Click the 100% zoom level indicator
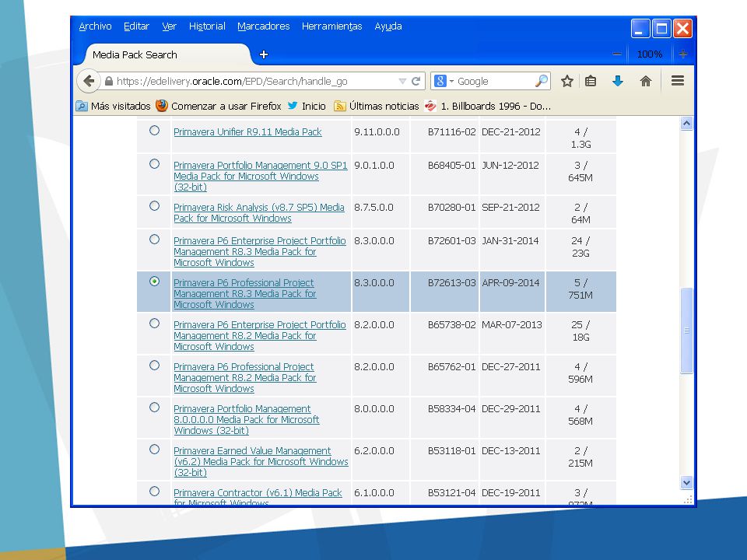747x560 pixels. click(649, 54)
